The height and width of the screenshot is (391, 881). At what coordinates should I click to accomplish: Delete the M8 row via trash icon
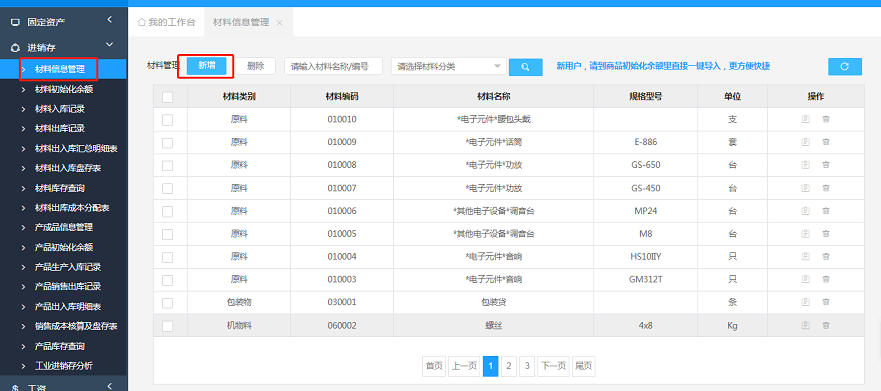pyautogui.click(x=825, y=234)
